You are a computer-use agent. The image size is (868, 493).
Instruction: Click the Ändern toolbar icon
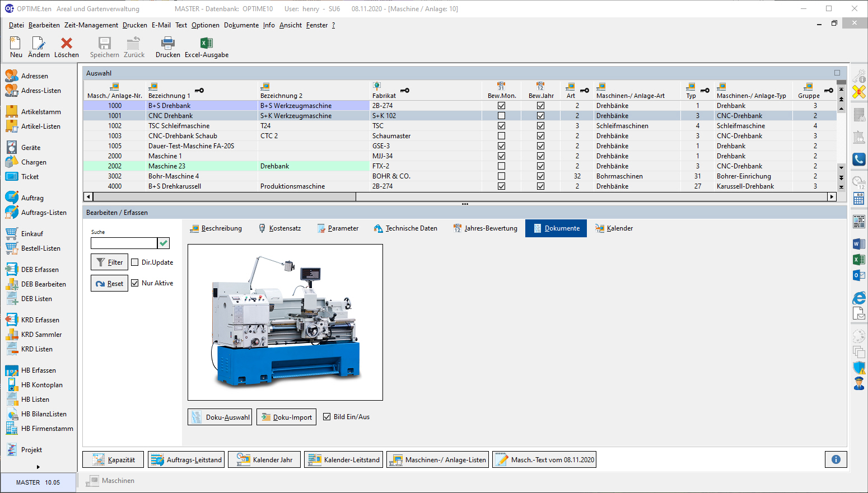coord(38,43)
